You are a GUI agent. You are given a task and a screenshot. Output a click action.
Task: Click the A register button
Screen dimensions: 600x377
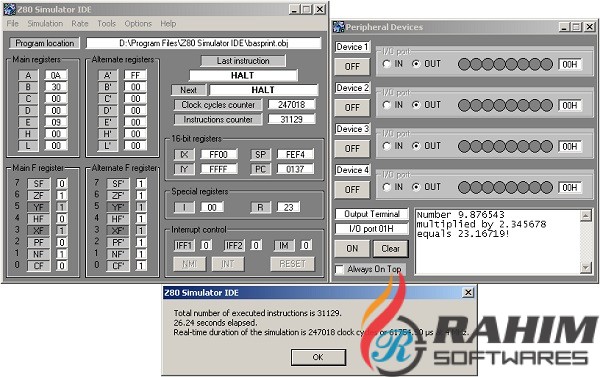28,75
